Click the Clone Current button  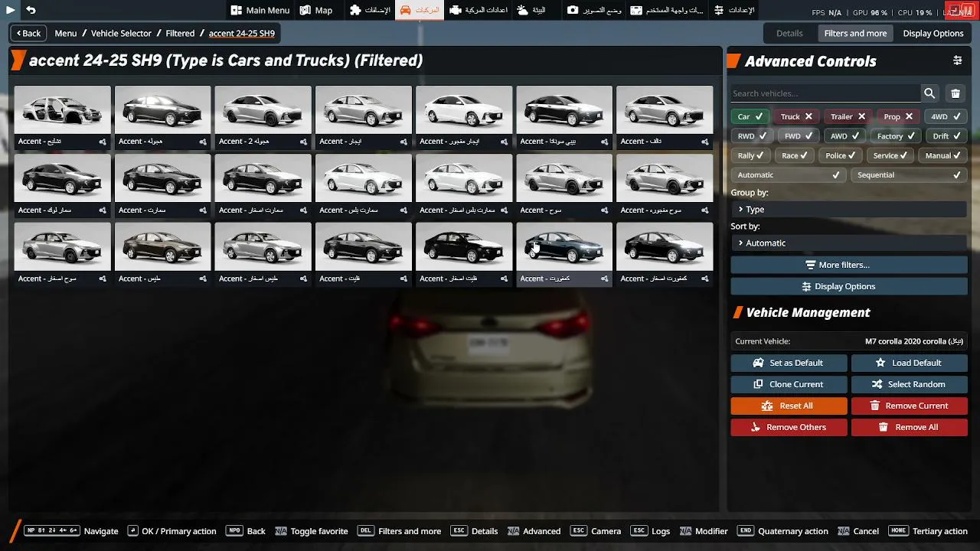coord(789,384)
